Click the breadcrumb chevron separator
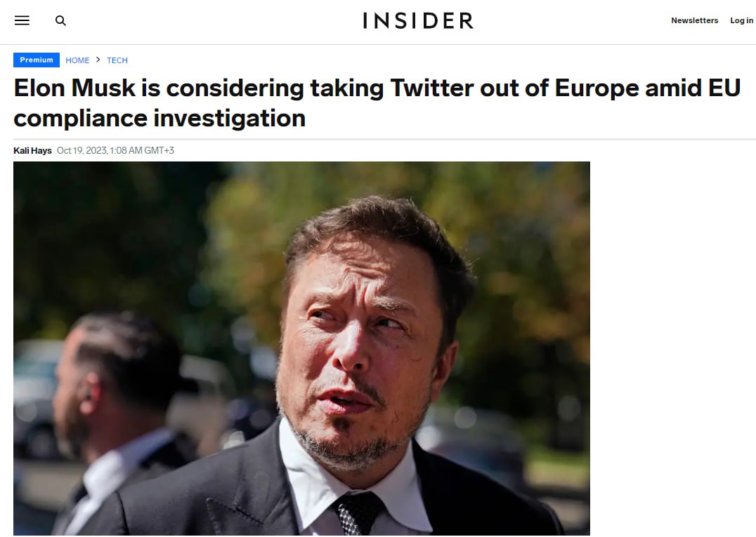 point(98,60)
